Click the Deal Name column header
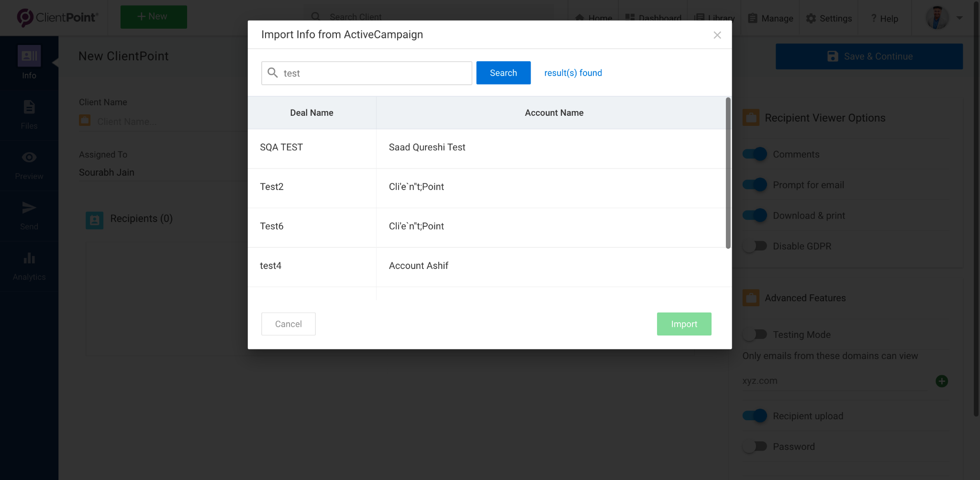The width and height of the screenshot is (980, 480). (x=312, y=113)
